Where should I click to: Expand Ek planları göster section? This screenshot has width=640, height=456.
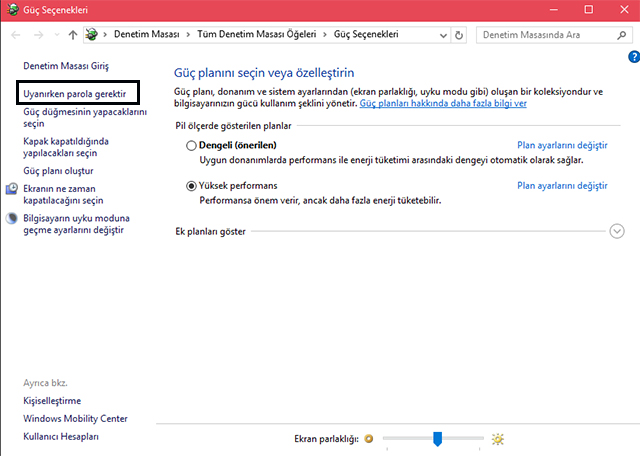click(x=617, y=231)
